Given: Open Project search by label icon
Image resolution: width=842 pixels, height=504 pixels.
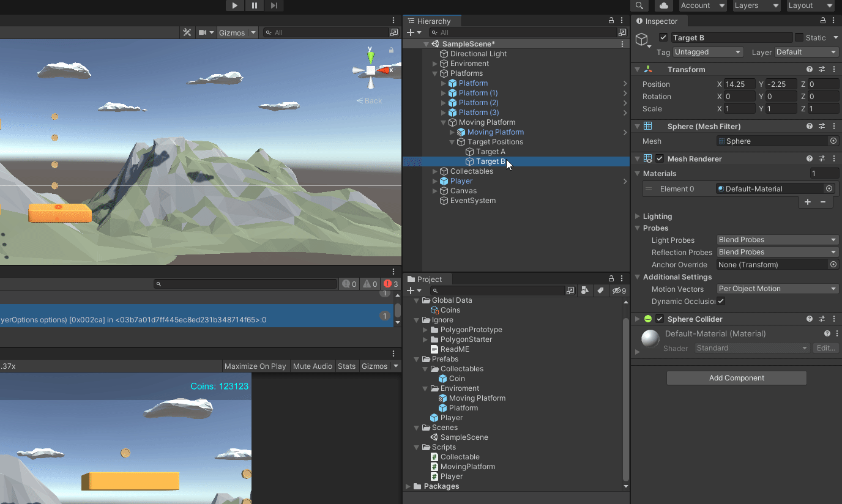Looking at the screenshot, I should click(x=601, y=291).
